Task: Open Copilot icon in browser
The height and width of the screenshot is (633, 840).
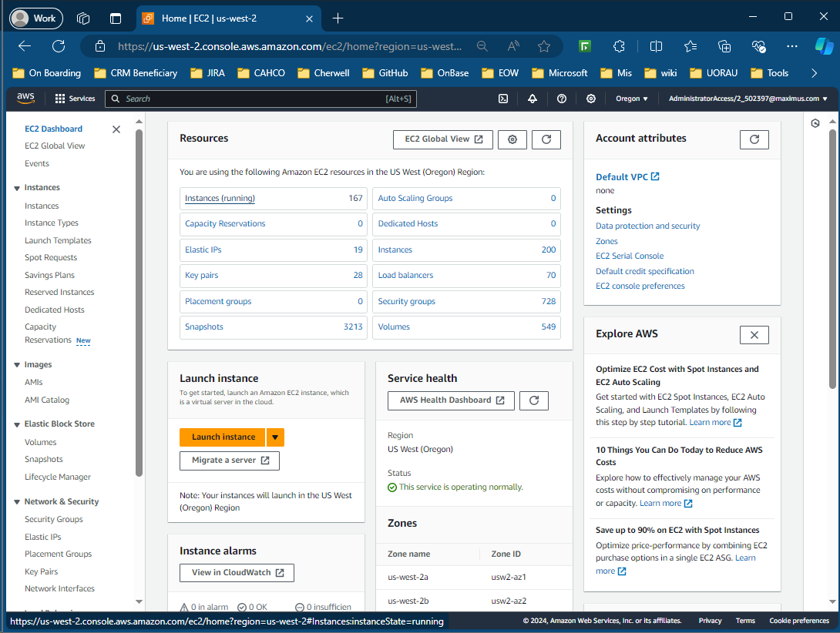Action: [x=824, y=46]
